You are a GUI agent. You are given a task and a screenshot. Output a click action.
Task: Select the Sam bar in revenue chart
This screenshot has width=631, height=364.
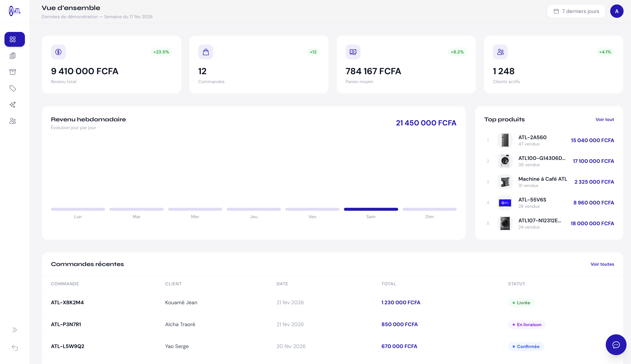371,209
